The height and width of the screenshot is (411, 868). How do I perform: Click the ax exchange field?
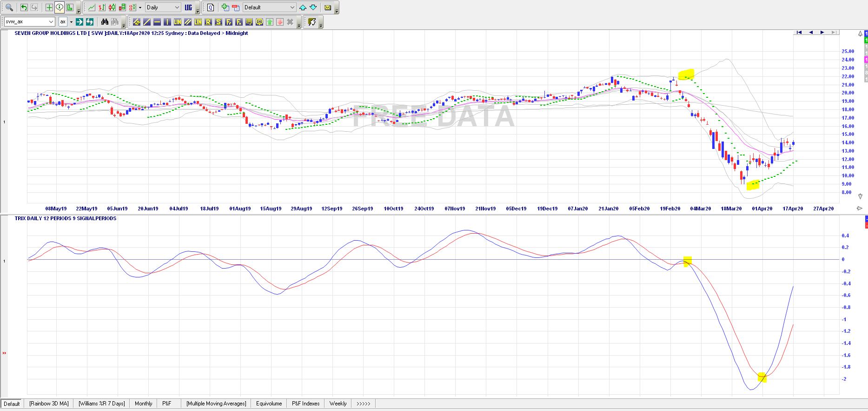[x=63, y=22]
